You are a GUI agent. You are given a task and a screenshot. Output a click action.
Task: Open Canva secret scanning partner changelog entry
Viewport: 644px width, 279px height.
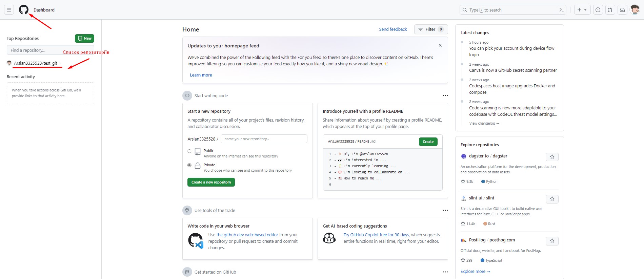[513, 70]
